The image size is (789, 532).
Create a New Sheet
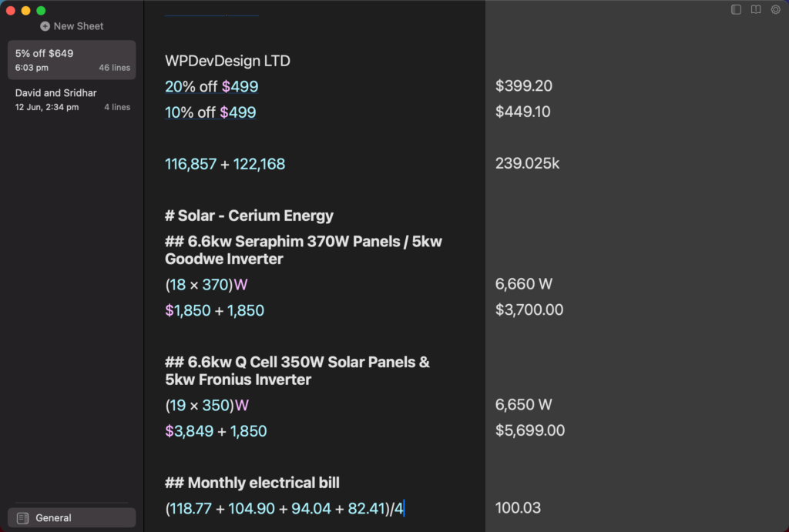coord(72,26)
